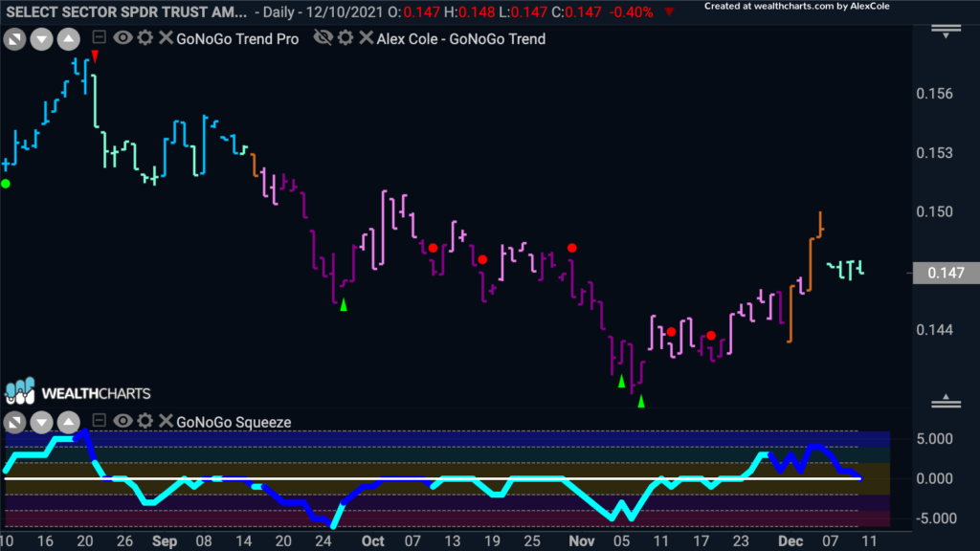Open settings for Alex Cole - GoNoGo Trend
Screen dimensions: 980x551
click(x=345, y=38)
